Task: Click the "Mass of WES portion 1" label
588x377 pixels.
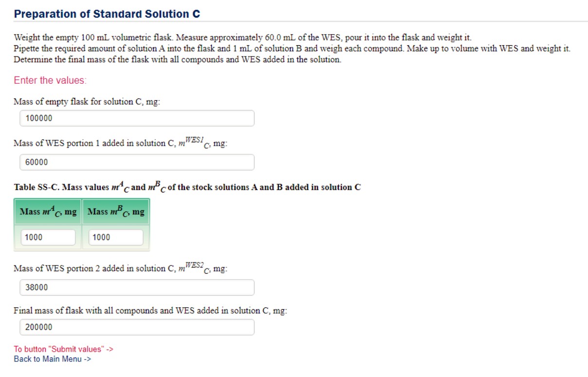Action: click(x=120, y=143)
